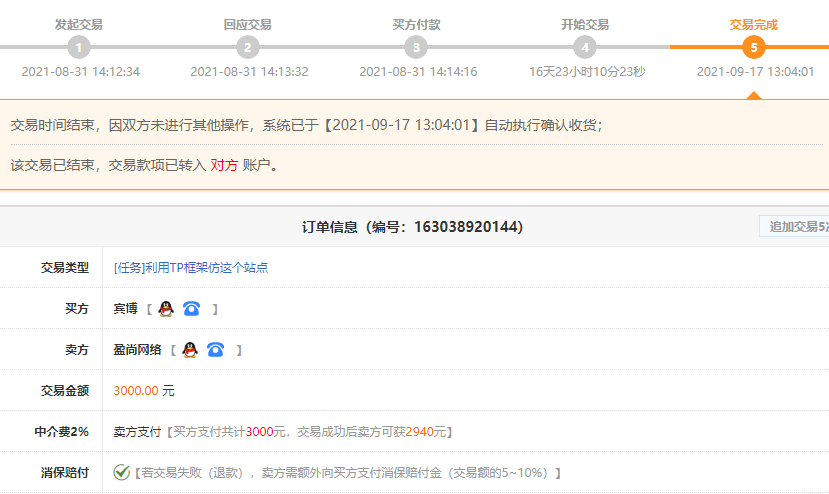Click the green checkmark in the 消保赔付 row
The height and width of the screenshot is (494, 829).
tap(122, 472)
